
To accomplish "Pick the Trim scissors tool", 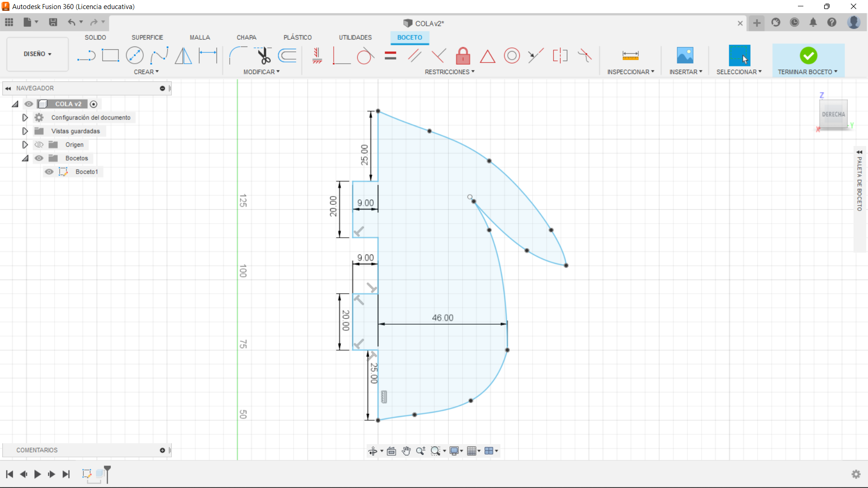I will [x=263, y=56].
